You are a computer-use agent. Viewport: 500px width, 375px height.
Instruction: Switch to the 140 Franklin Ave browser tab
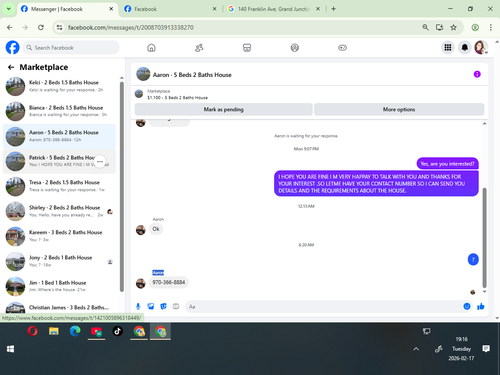click(x=273, y=9)
